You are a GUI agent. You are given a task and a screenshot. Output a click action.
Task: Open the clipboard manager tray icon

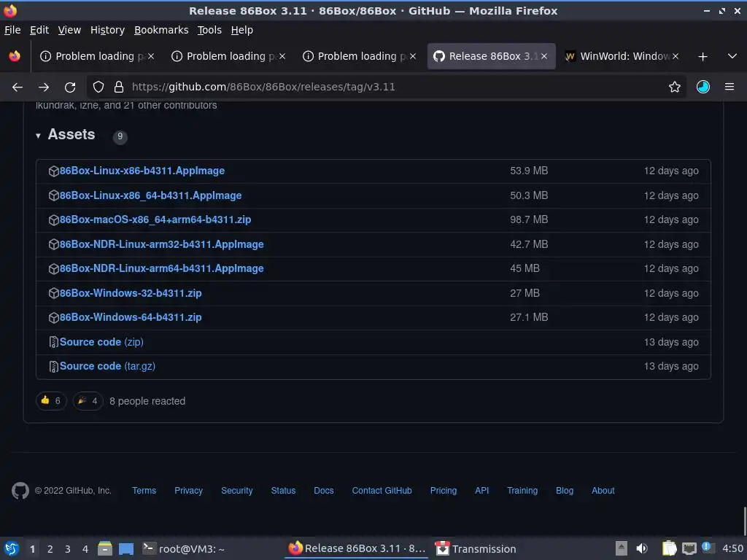pos(670,548)
